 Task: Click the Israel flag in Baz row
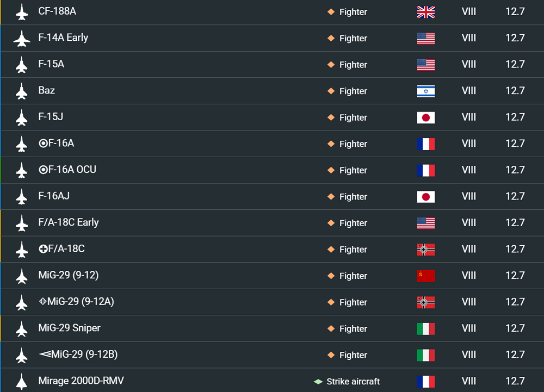pyautogui.click(x=426, y=91)
